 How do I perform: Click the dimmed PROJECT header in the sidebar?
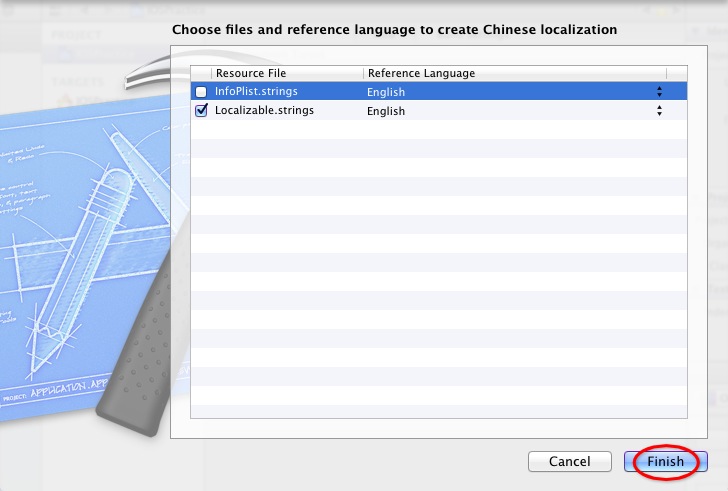(72, 35)
